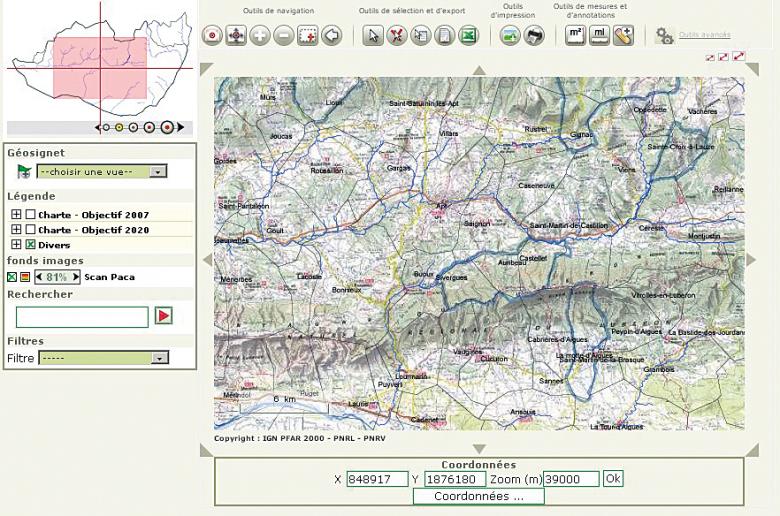The image size is (780, 516).
Task: Toggle the Scan Paca background green checkbox
Action: [x=12, y=277]
